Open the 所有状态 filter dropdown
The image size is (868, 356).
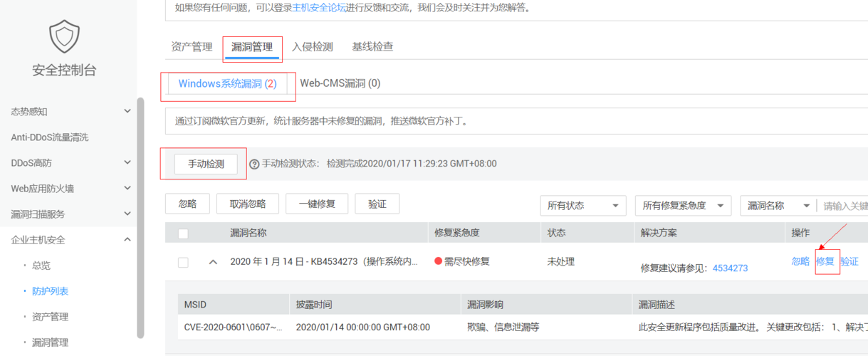click(x=583, y=205)
